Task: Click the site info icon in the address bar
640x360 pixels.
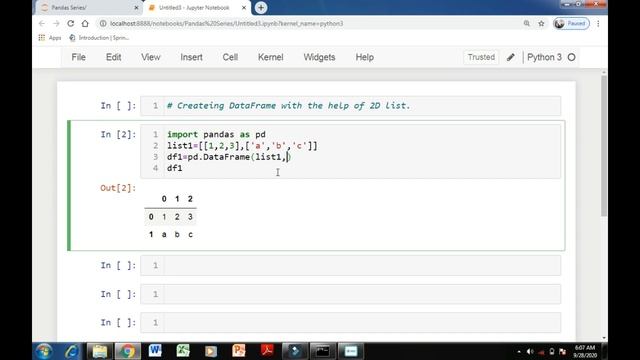Action: click(103, 24)
